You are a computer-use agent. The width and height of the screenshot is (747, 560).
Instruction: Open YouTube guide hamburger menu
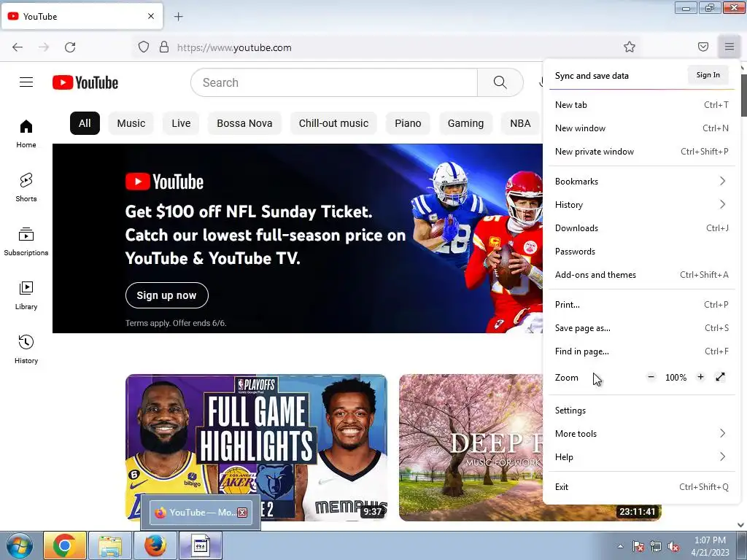(26, 82)
